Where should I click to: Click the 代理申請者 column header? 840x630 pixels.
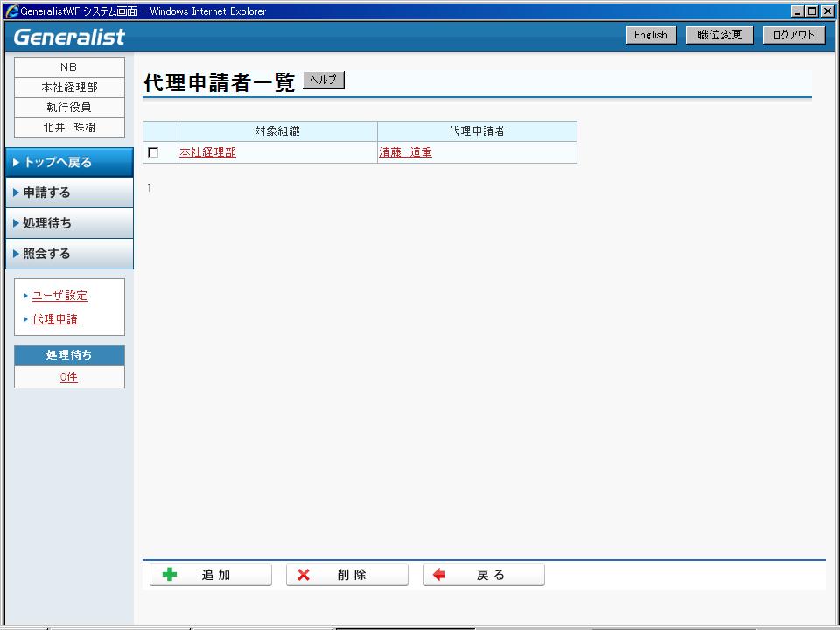[x=477, y=131]
